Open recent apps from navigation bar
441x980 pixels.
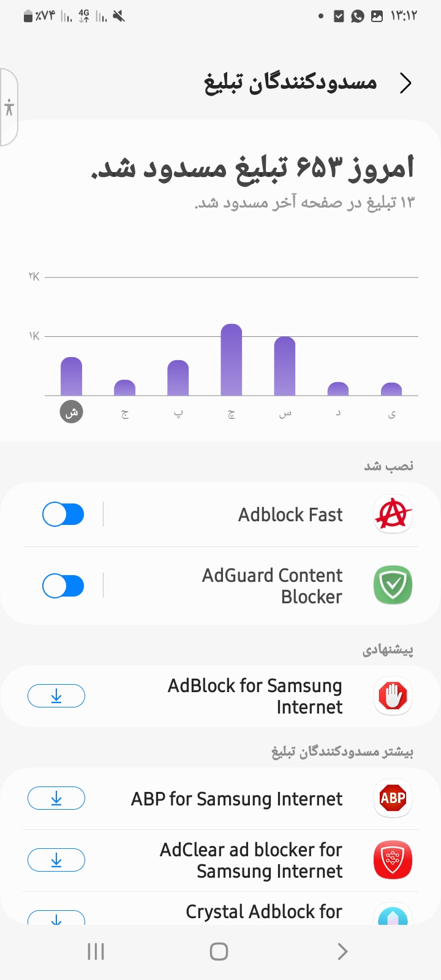pyautogui.click(x=96, y=951)
